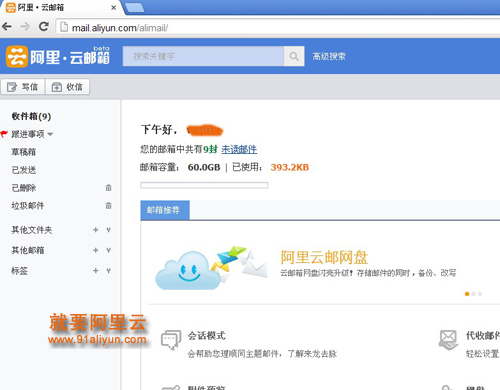Viewport: 500px width, 390px height.
Task: Open the 会话模式 feature heading
Action: pos(207,336)
